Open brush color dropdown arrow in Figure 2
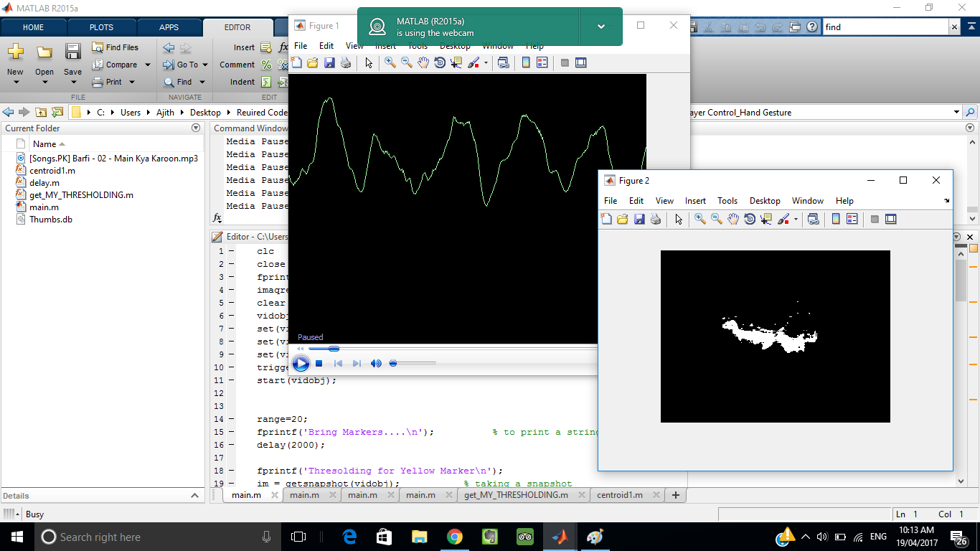 pyautogui.click(x=796, y=220)
